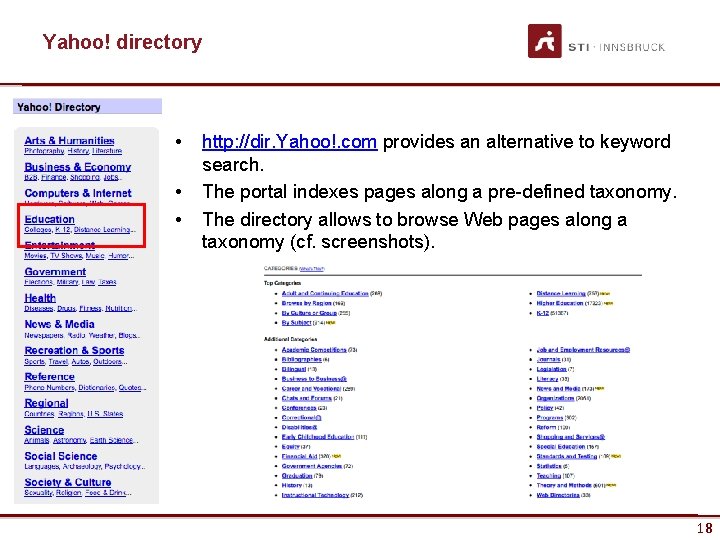Open Graduation category
720x540 pixels.
click(x=297, y=476)
